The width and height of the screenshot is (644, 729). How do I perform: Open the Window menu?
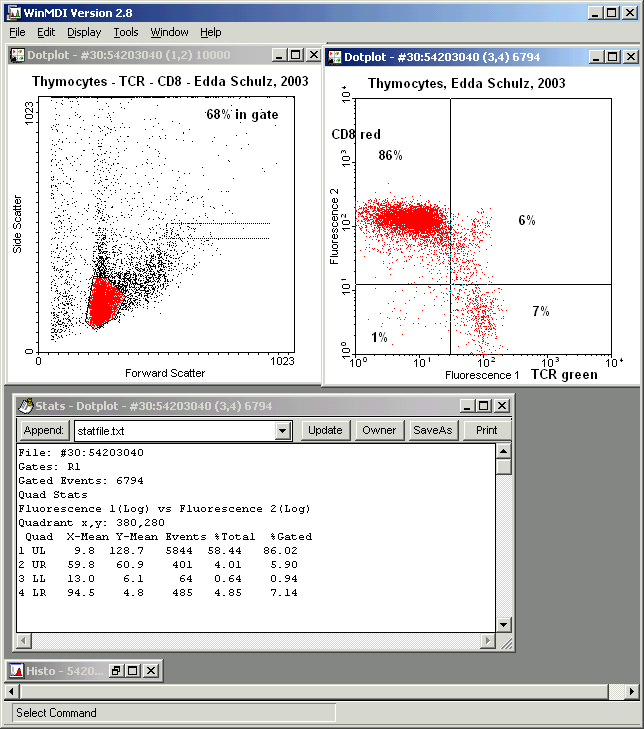169,32
